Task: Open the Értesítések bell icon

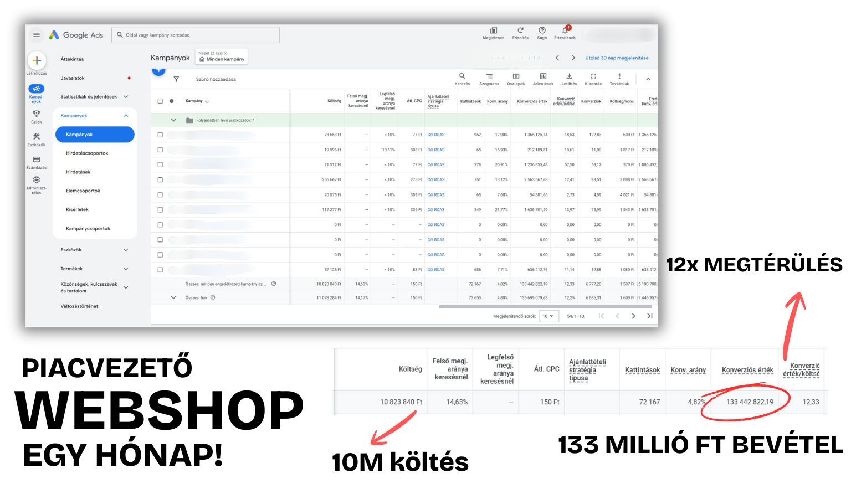Action: click(x=565, y=30)
